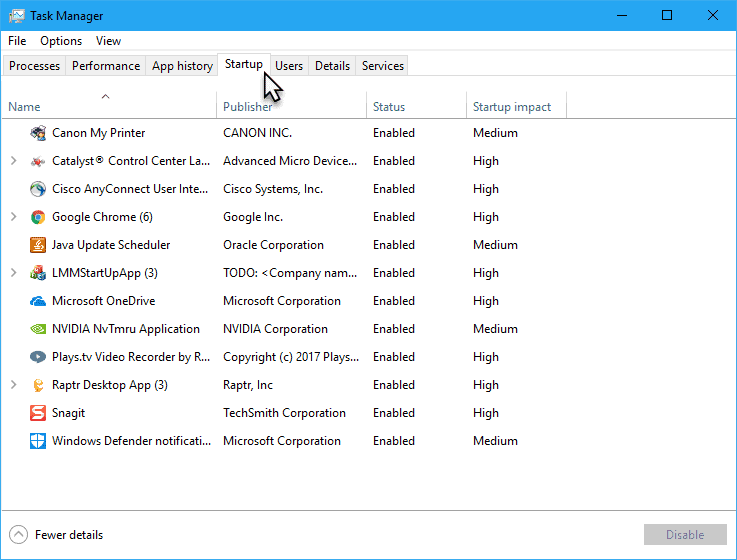This screenshot has width=737, height=560.
Task: Expand the Raptr Desktop App (3) group
Action: 14,385
